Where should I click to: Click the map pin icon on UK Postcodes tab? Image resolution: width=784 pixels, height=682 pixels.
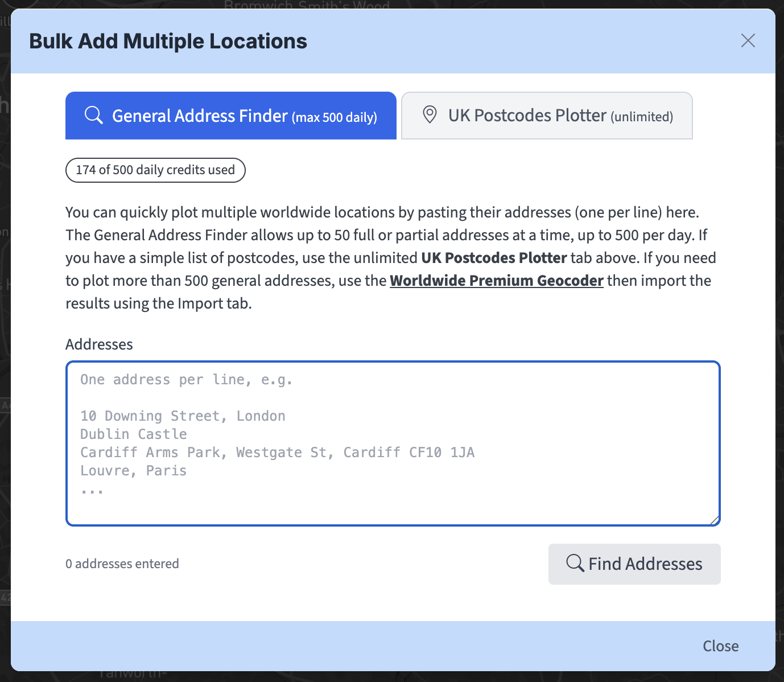[x=430, y=115]
